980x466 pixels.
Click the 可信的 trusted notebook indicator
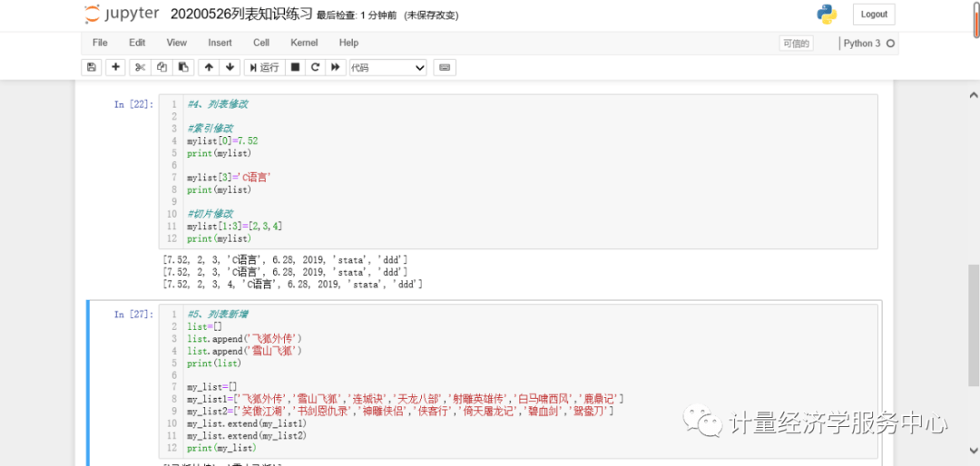(796, 44)
